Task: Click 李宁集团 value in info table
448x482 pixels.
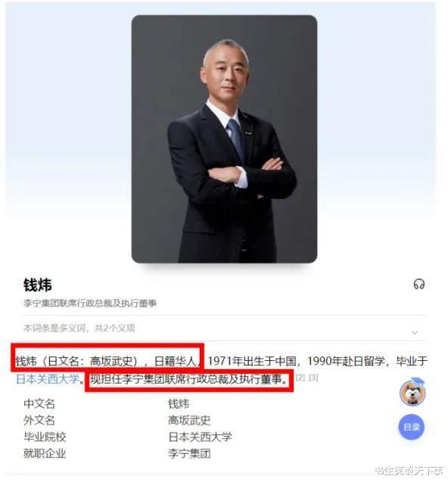Action: pos(189,453)
